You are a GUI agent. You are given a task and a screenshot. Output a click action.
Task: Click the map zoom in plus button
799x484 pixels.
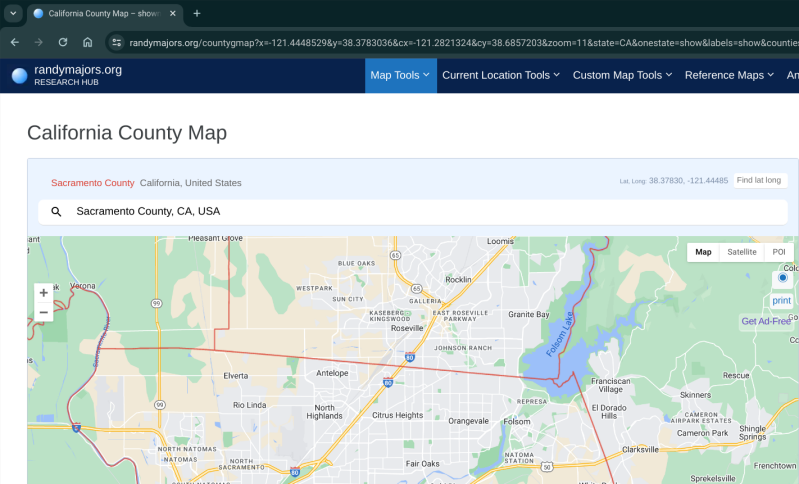pos(43,293)
